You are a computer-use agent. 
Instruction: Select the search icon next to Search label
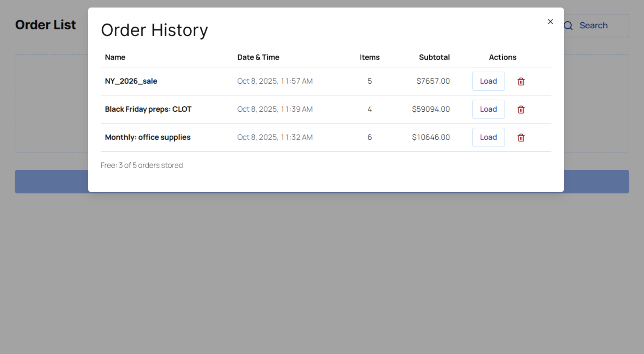[x=568, y=26]
